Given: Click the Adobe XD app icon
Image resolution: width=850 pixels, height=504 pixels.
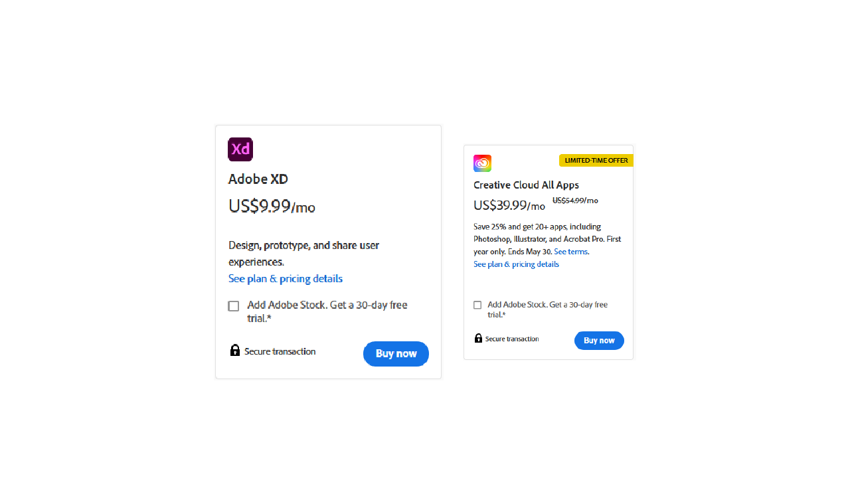Looking at the screenshot, I should [240, 149].
